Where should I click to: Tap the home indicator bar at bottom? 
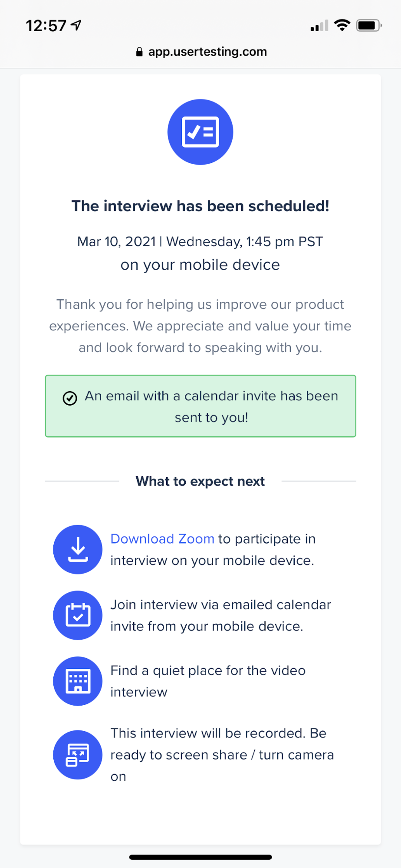tap(200, 857)
